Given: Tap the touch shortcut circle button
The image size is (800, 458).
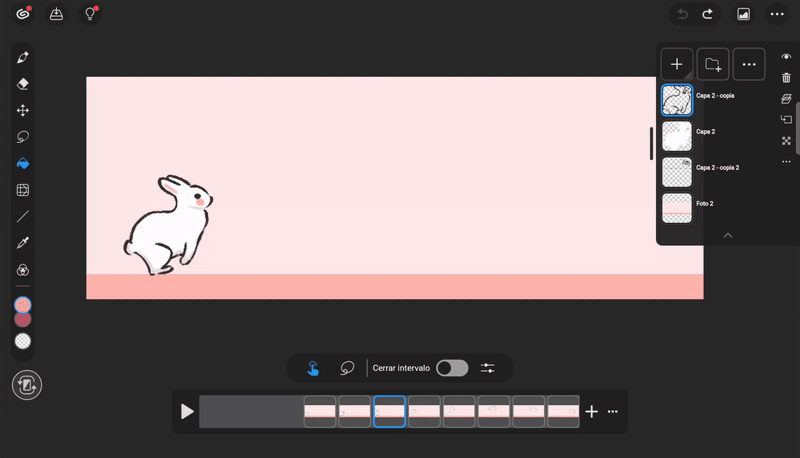Looking at the screenshot, I should [x=27, y=385].
